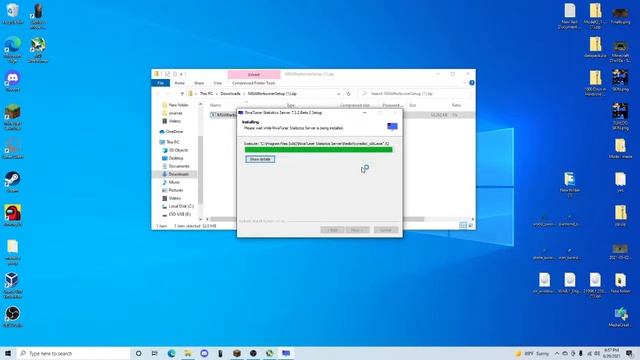Click the Compressed size column header
The image size is (640, 360).
pos(354,105)
